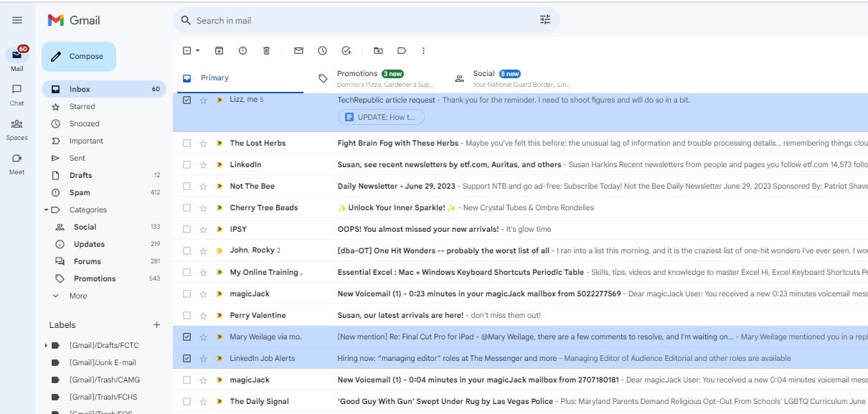This screenshot has height=414, width=868.
Task: Open the More options three-dot menu
Action: (423, 50)
